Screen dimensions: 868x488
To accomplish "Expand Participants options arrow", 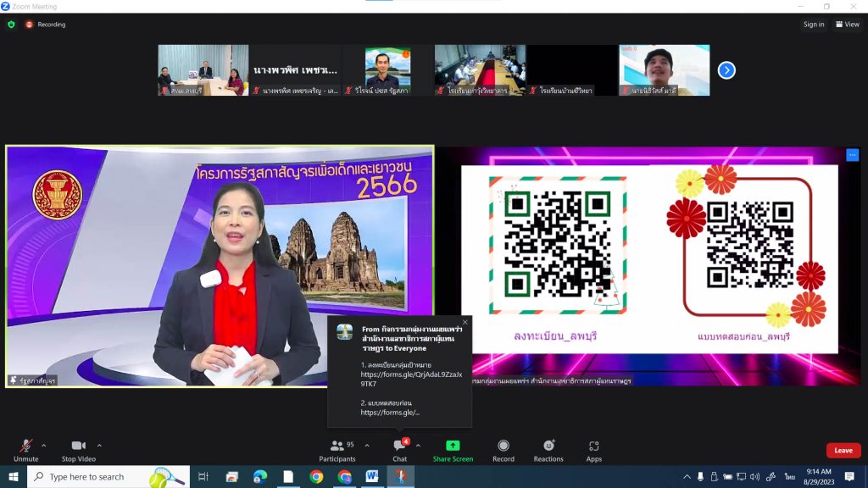I will 367,446.
